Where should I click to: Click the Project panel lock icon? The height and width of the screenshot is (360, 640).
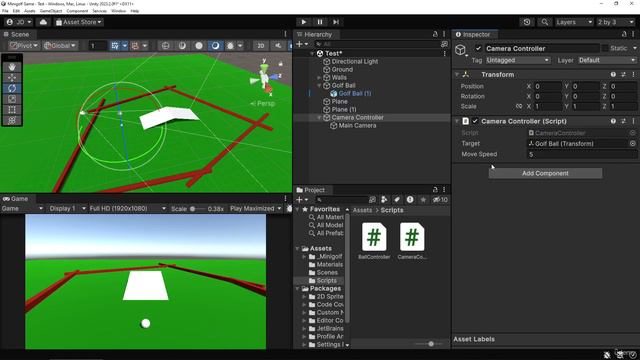[435, 190]
